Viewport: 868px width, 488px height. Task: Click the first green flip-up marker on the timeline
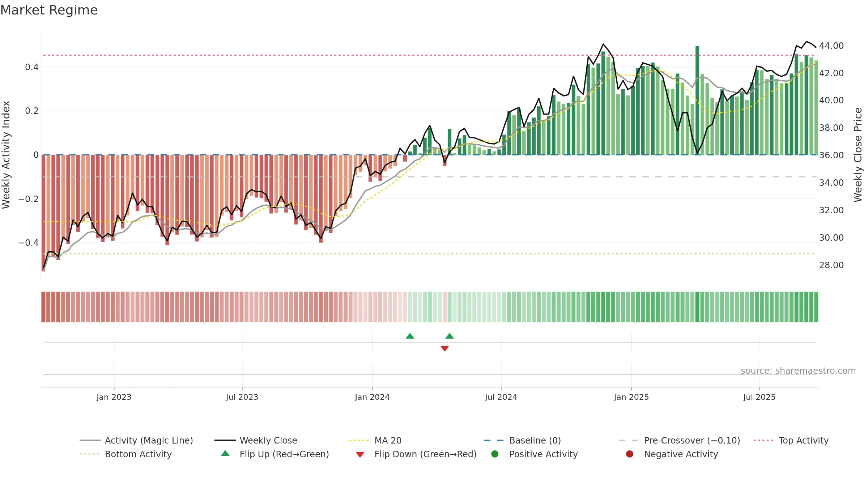410,336
